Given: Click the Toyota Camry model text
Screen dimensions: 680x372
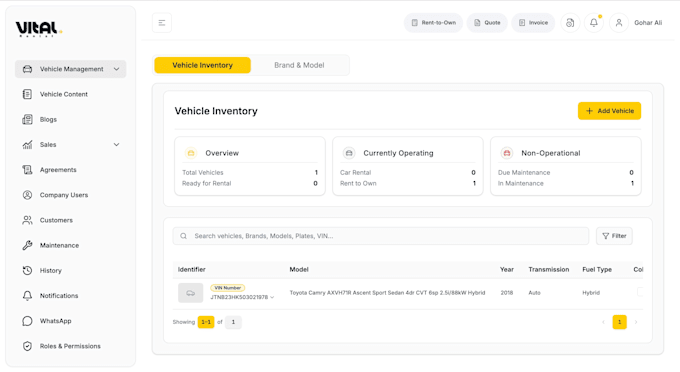Looking at the screenshot, I should [387, 293].
